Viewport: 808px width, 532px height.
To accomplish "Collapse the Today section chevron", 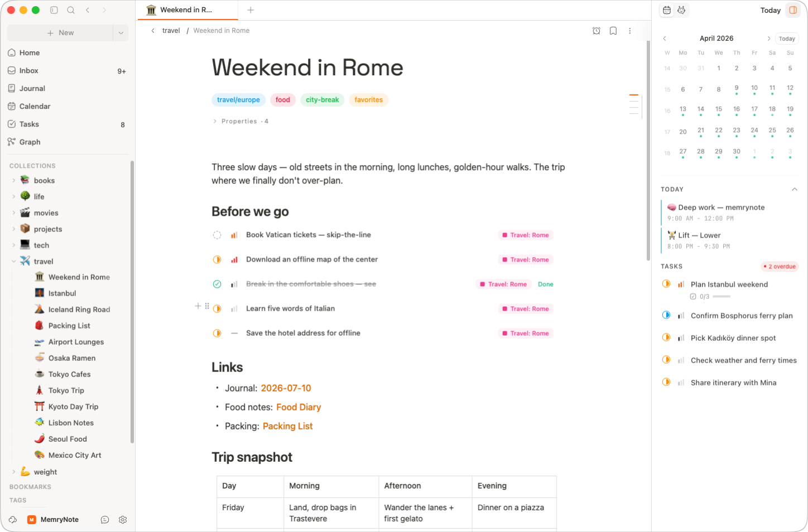I will tap(795, 190).
